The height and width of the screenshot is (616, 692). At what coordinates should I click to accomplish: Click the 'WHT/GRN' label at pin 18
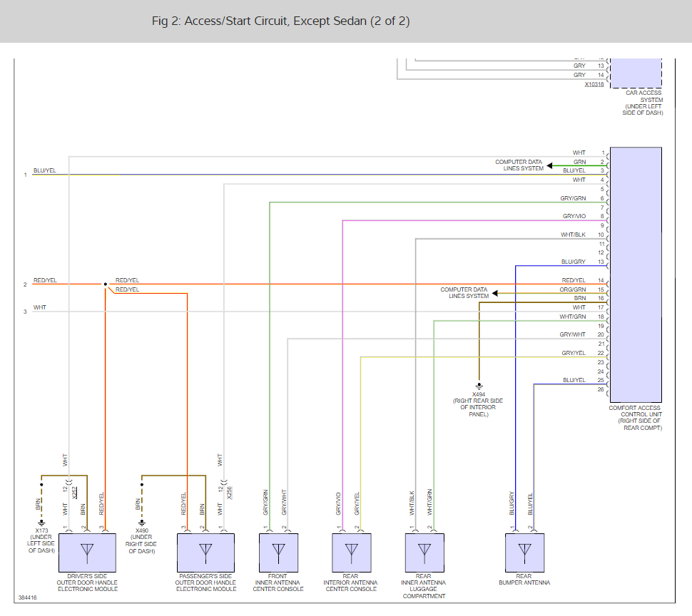tap(572, 317)
